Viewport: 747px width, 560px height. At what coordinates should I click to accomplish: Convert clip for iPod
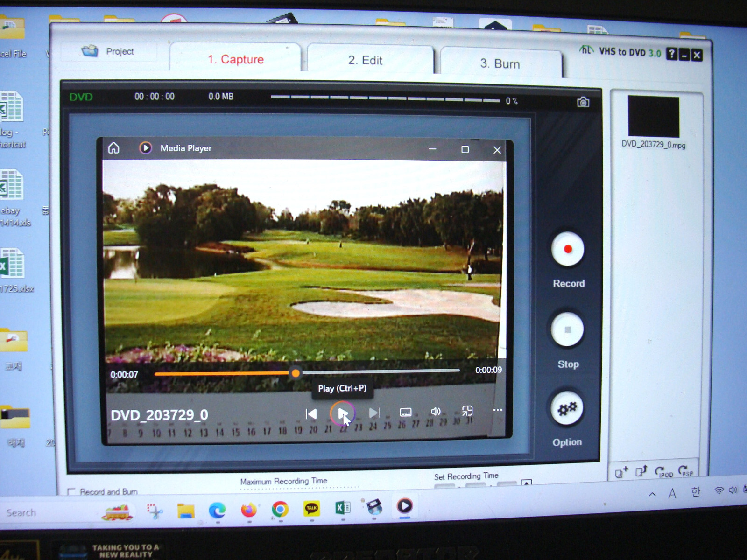pyautogui.click(x=664, y=472)
